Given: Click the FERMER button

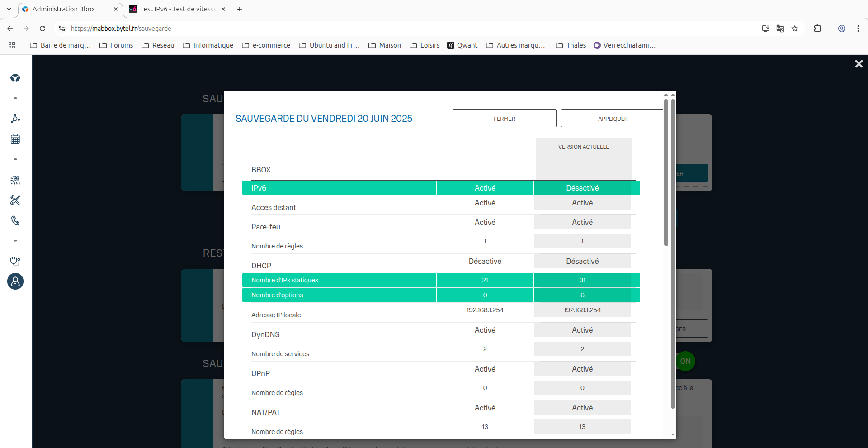Looking at the screenshot, I should point(504,118).
